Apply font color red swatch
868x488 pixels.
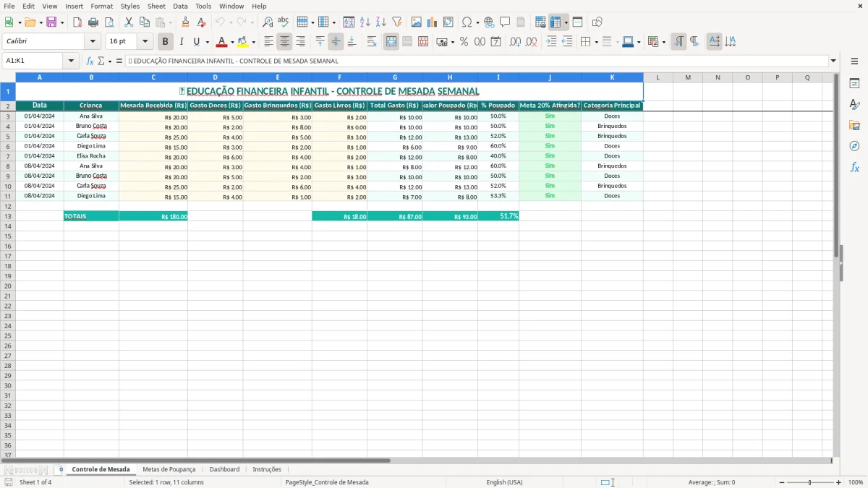pos(222,42)
